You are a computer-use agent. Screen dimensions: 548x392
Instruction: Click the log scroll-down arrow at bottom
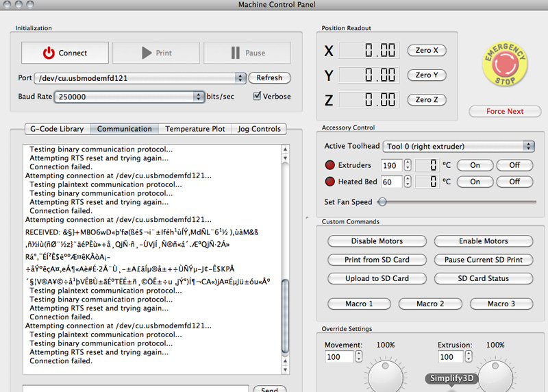click(x=285, y=369)
